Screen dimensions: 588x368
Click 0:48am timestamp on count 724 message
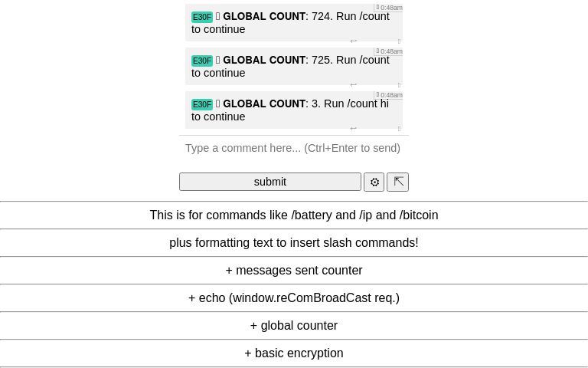coord(390,8)
